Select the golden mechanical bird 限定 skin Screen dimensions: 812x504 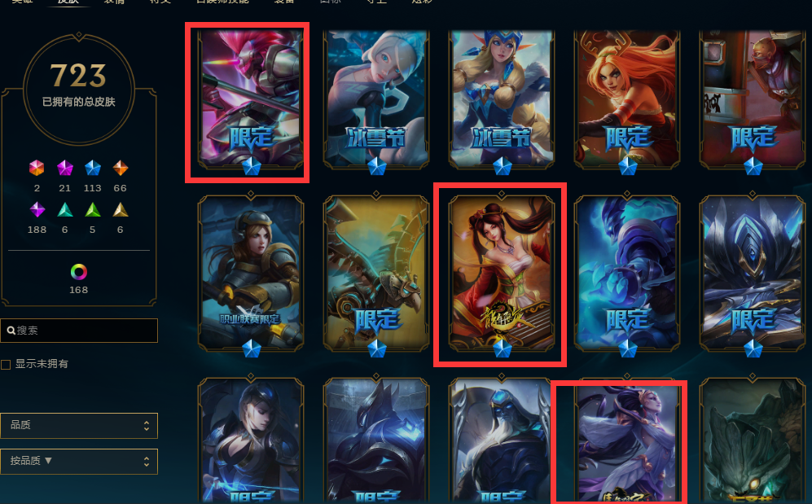[x=376, y=274]
